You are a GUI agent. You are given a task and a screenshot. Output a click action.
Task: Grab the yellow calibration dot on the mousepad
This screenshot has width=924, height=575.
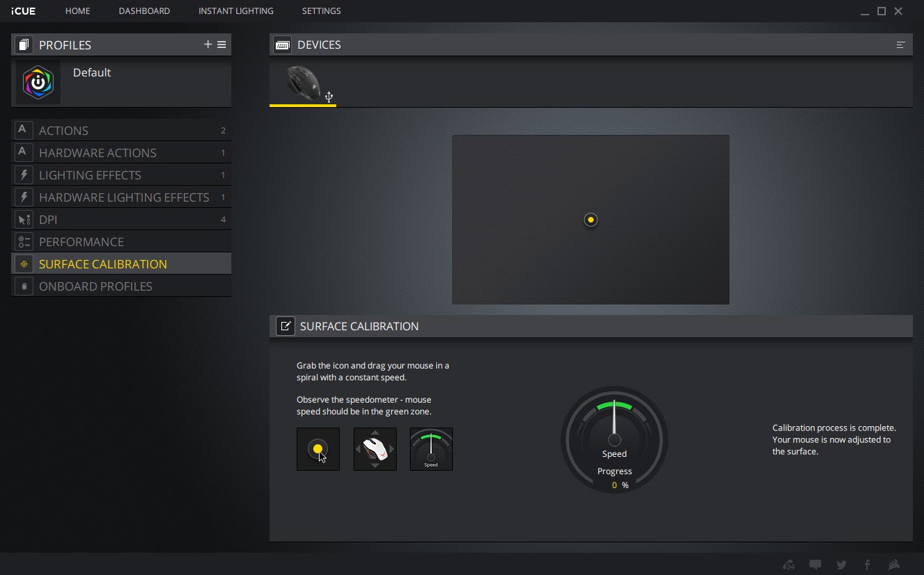pos(591,220)
